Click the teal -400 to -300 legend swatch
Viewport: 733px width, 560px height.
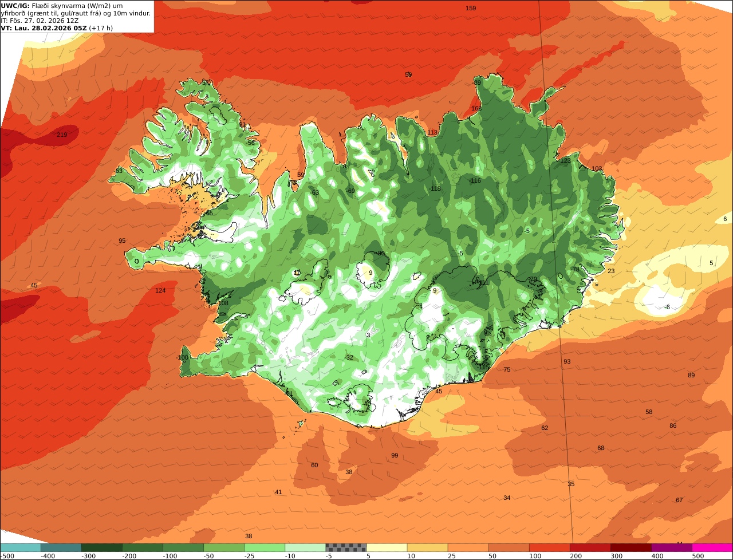[x=61, y=547]
